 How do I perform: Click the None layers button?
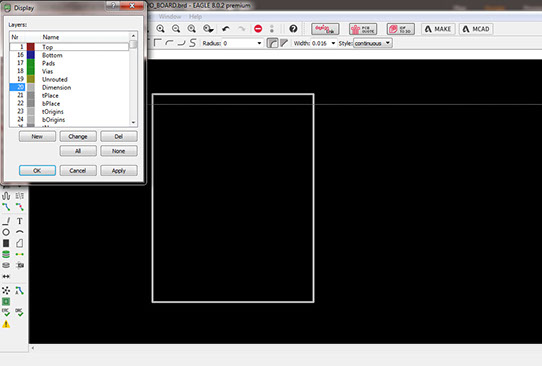coord(119,151)
